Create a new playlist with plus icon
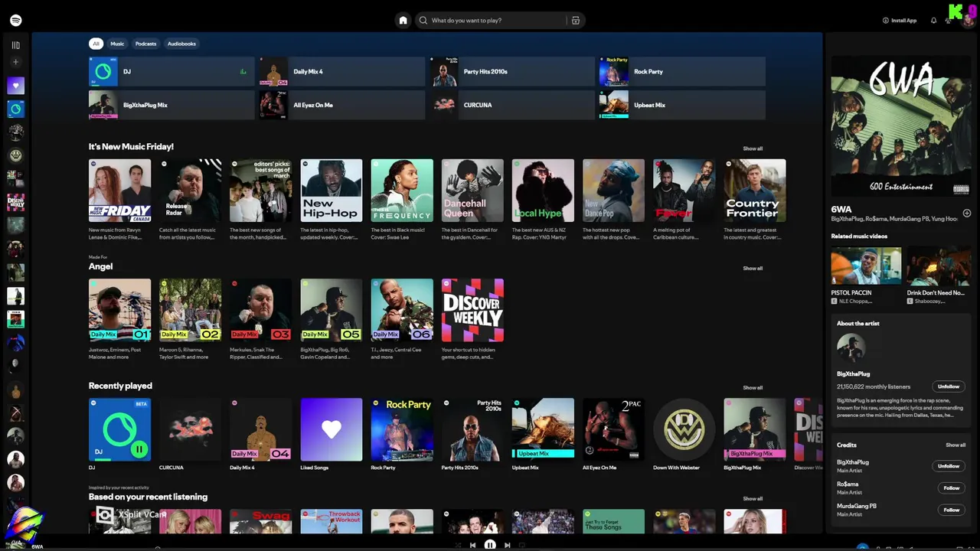Screen dimensions: 980x551 (x=15, y=62)
